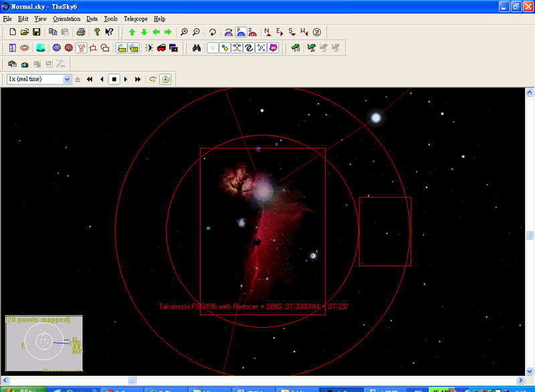Image resolution: width=535 pixels, height=392 pixels.
Task: Click the Print icon in toolbar
Action: coord(80,32)
